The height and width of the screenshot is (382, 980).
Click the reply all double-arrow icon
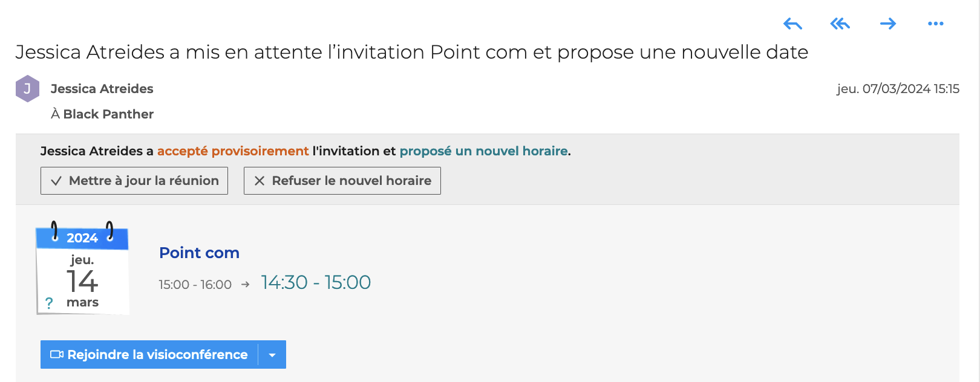coord(840,24)
